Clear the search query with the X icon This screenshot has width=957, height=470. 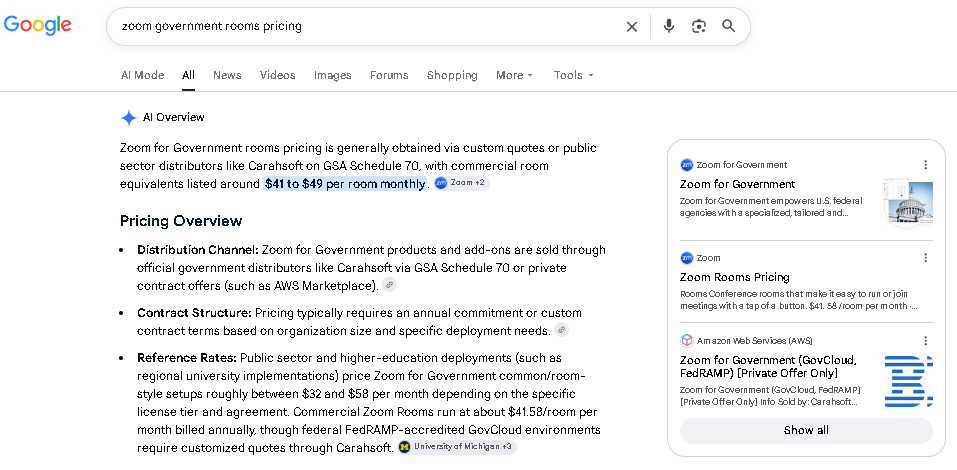pos(632,26)
